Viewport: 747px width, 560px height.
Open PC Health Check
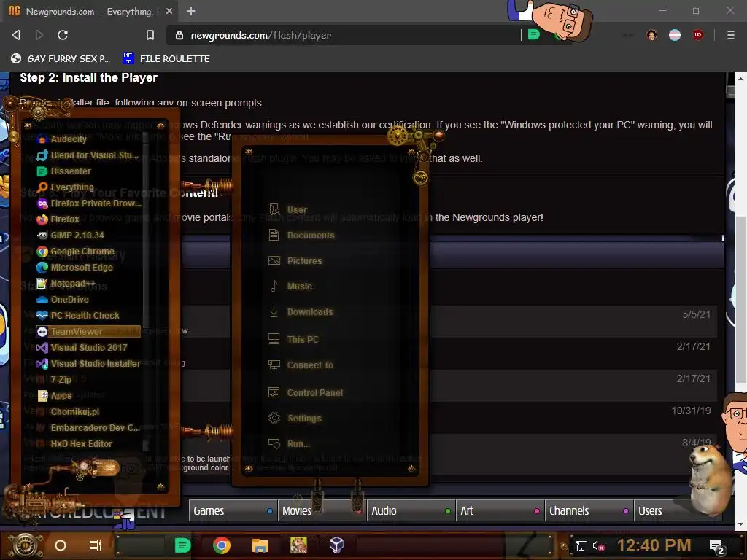point(78,315)
